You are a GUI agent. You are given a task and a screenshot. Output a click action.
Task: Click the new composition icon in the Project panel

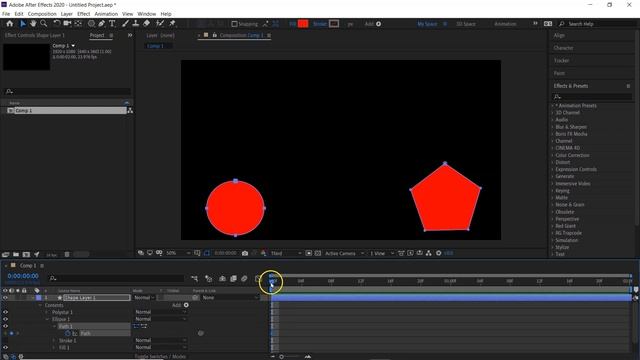tap(26, 254)
